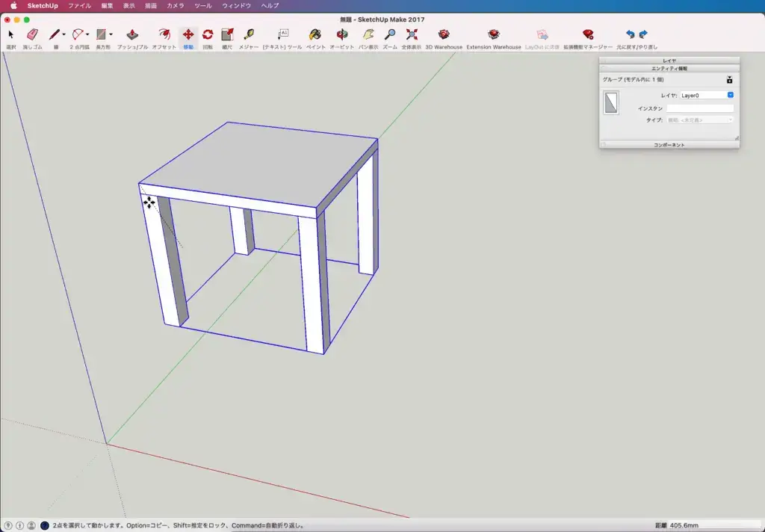Expand the レイヤ panel header

(x=669, y=61)
